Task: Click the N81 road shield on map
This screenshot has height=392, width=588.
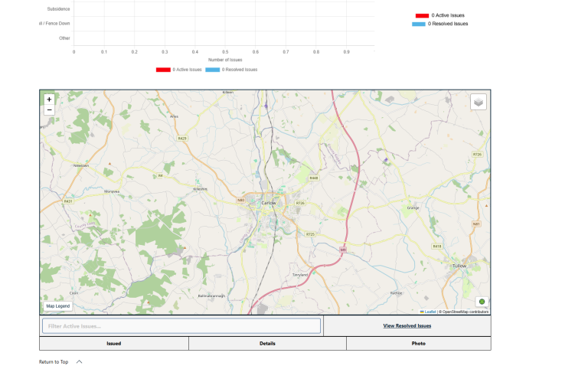Action: 476,224
